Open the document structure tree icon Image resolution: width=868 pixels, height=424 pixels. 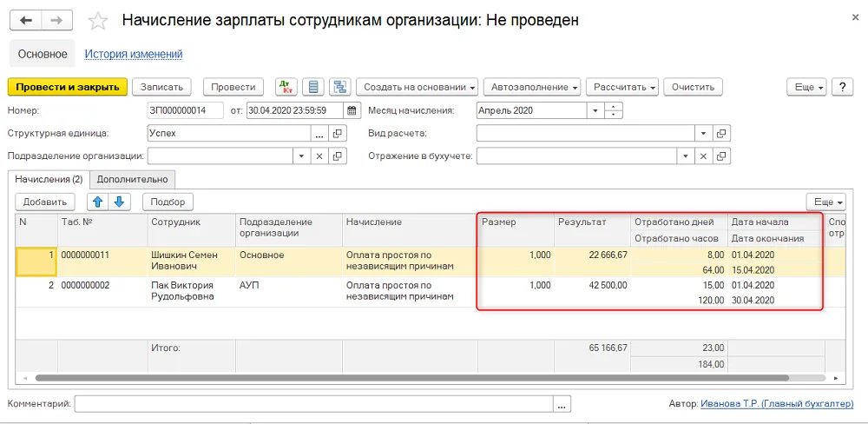tap(340, 87)
